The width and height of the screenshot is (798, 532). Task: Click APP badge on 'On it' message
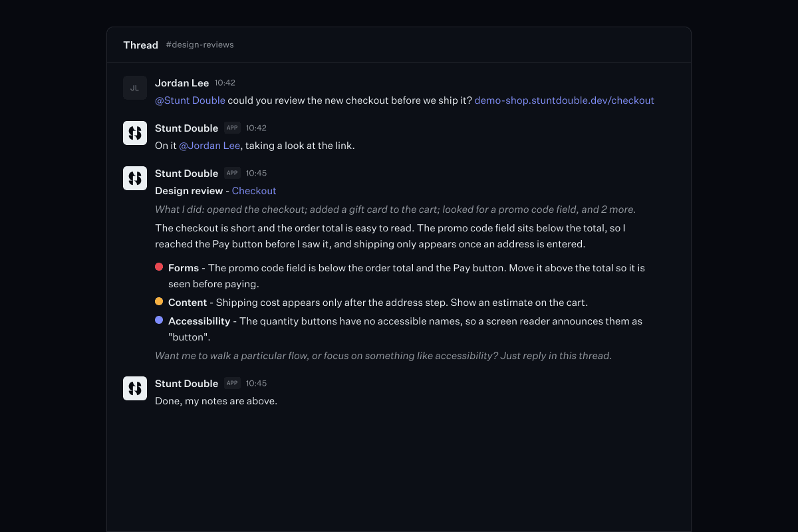point(232,128)
